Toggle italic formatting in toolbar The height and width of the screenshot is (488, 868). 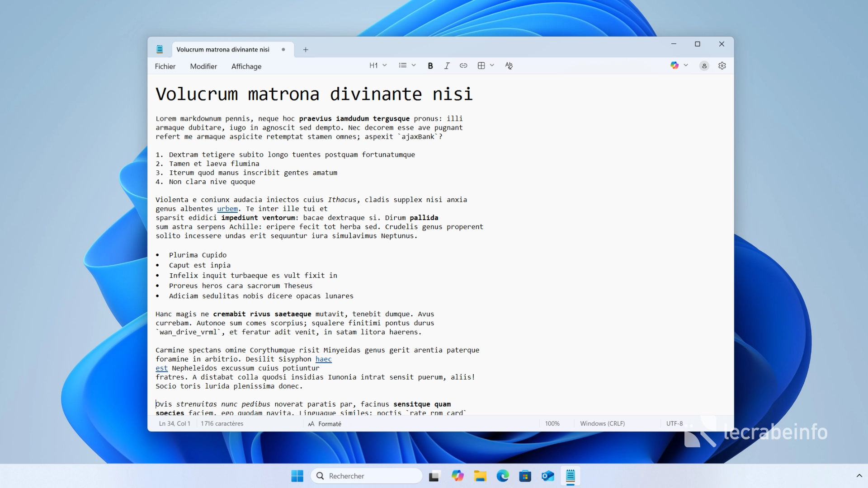[447, 66]
